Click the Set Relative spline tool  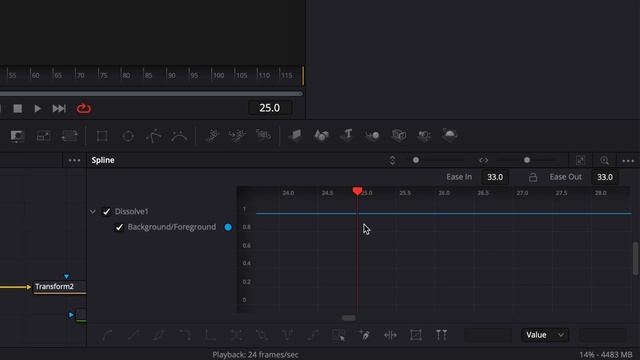click(313, 336)
